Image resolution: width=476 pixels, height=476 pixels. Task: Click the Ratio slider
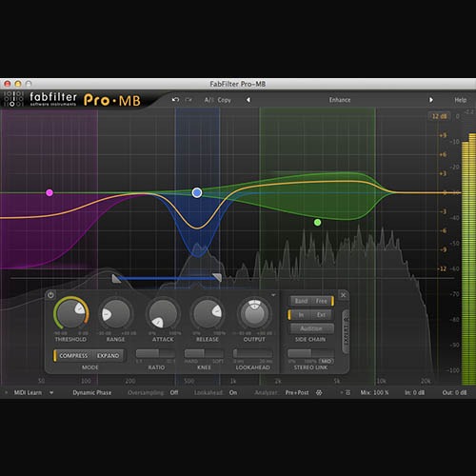[x=155, y=353]
